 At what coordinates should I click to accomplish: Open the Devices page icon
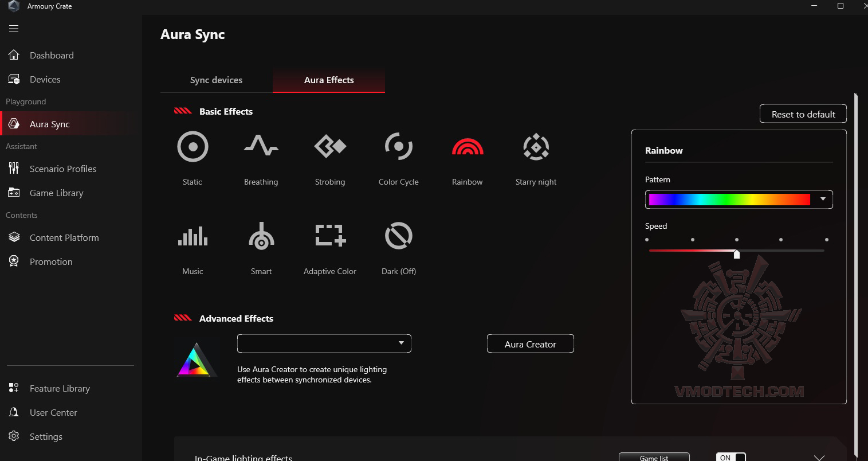point(14,79)
